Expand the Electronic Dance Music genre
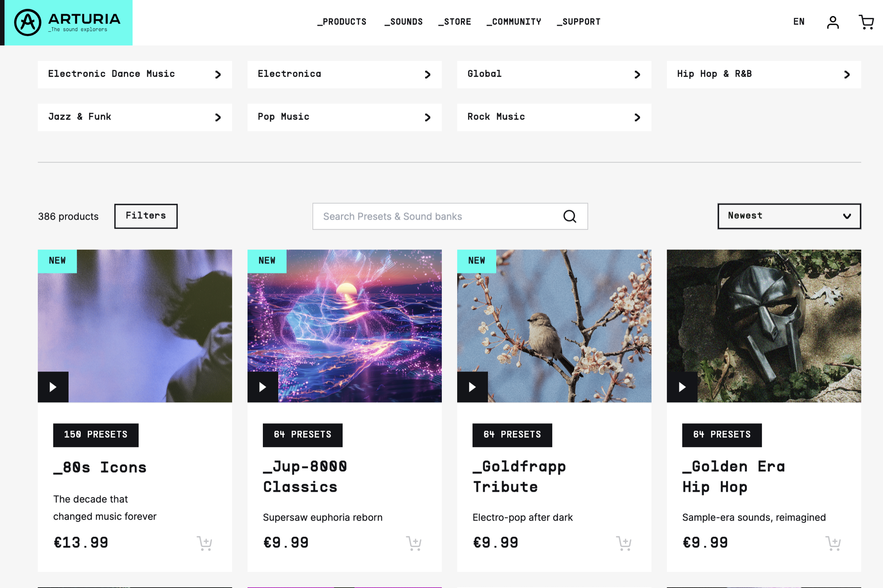This screenshot has width=883, height=588. (x=135, y=74)
